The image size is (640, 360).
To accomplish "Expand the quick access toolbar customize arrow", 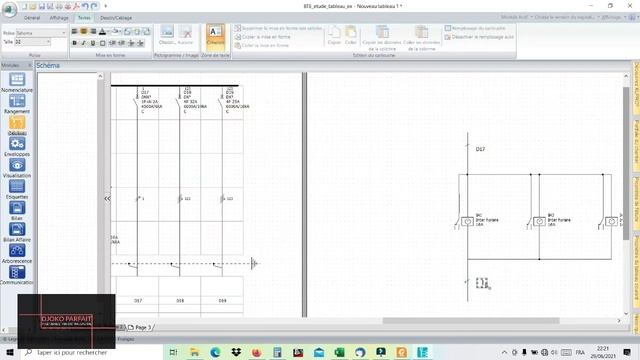I will click(106, 6).
